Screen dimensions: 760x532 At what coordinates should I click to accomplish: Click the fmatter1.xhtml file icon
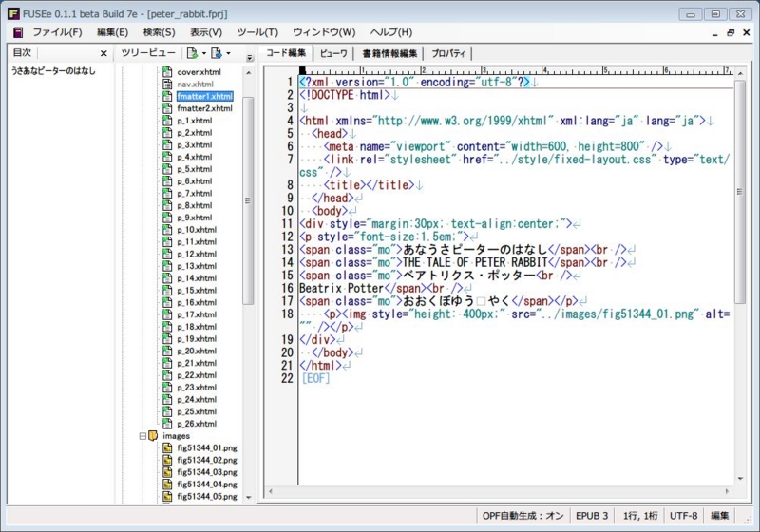click(x=167, y=96)
